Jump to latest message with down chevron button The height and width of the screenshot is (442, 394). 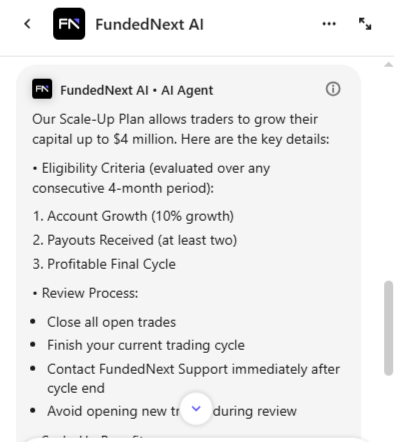[x=196, y=408]
